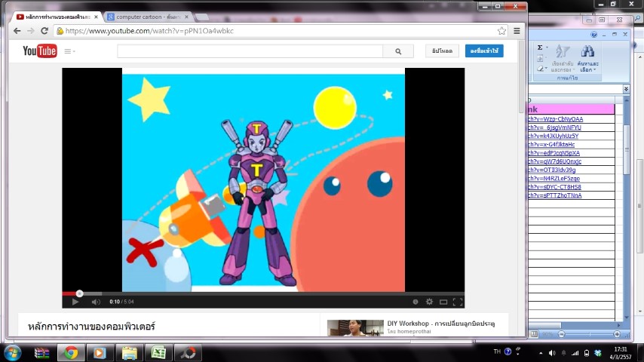Click the blue sign-in button

tap(484, 51)
